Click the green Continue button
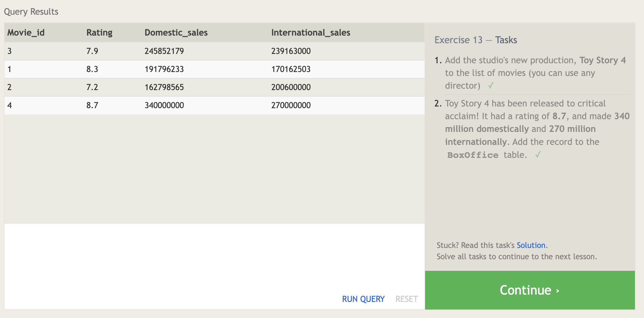Image resolution: width=644 pixels, height=318 pixels. tap(530, 290)
